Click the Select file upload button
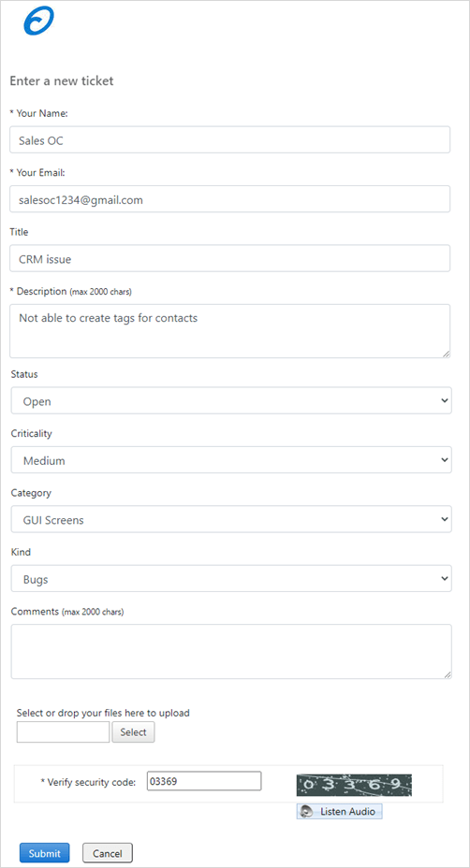This screenshot has height=868, width=470. click(x=134, y=731)
